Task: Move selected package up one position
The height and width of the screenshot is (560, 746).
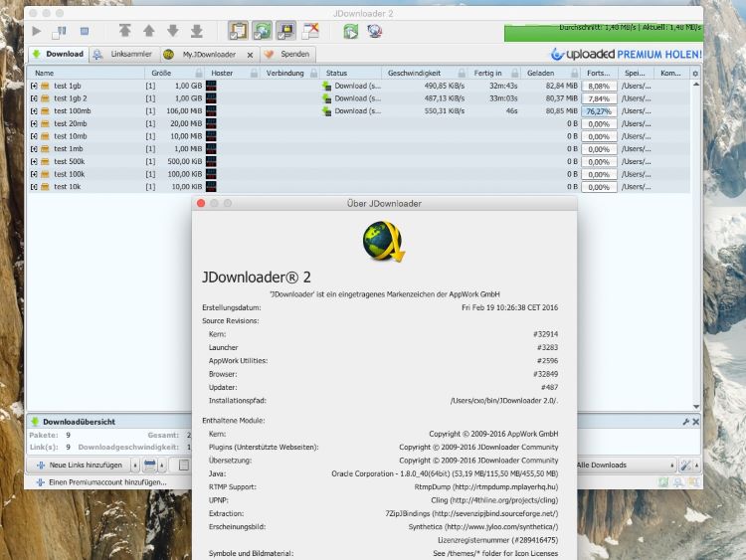Action: coord(149,31)
